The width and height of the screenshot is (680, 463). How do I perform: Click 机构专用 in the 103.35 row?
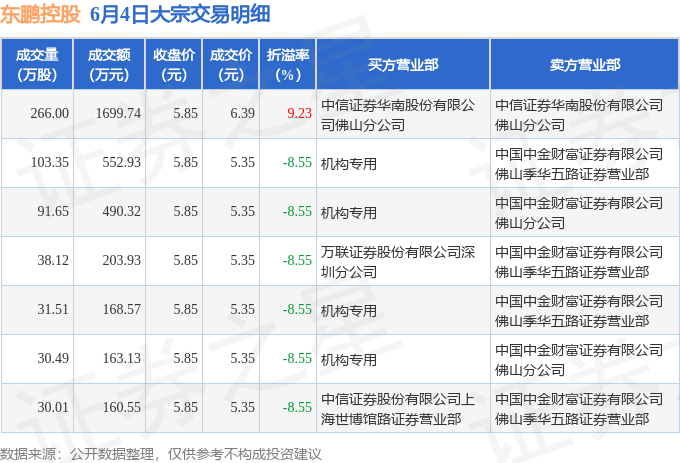click(x=349, y=164)
